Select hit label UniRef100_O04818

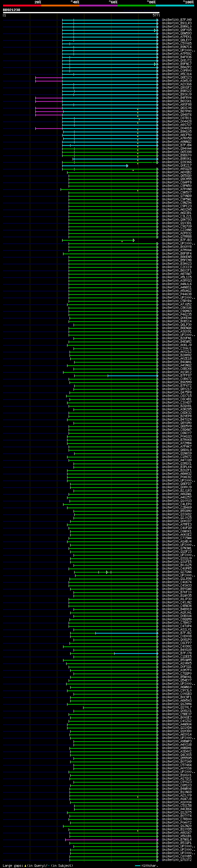pyautogui.click(x=177, y=128)
